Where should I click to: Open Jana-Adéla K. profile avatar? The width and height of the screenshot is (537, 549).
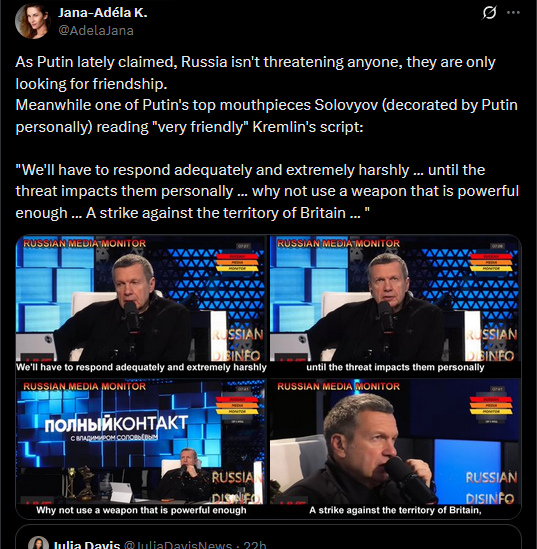[32, 21]
